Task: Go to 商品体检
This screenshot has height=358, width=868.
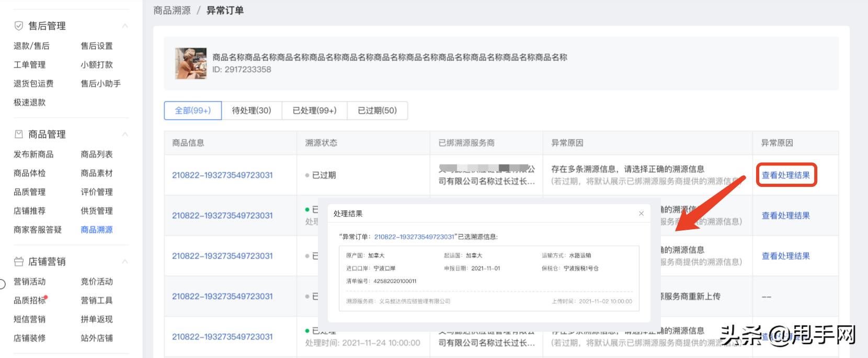Action: click(x=30, y=173)
